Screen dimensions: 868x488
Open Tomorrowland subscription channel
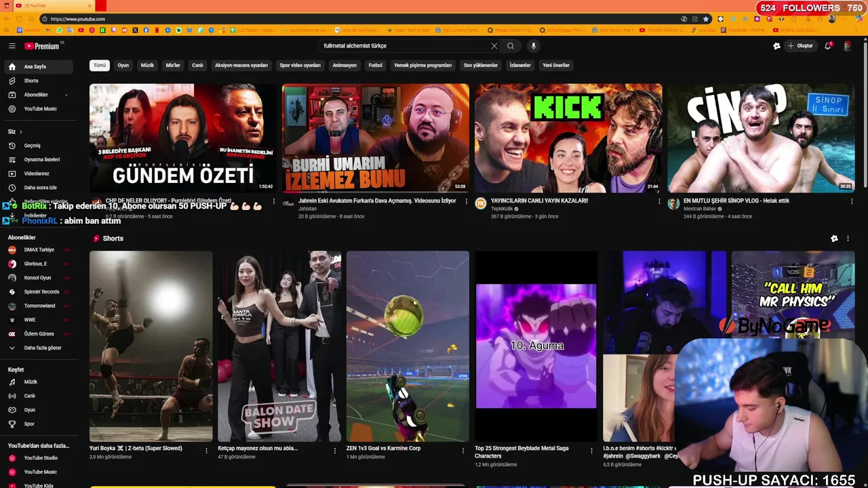click(39, 306)
